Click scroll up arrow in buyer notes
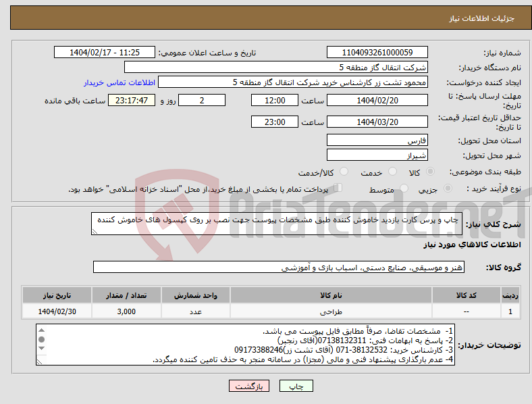 [x=41, y=330]
